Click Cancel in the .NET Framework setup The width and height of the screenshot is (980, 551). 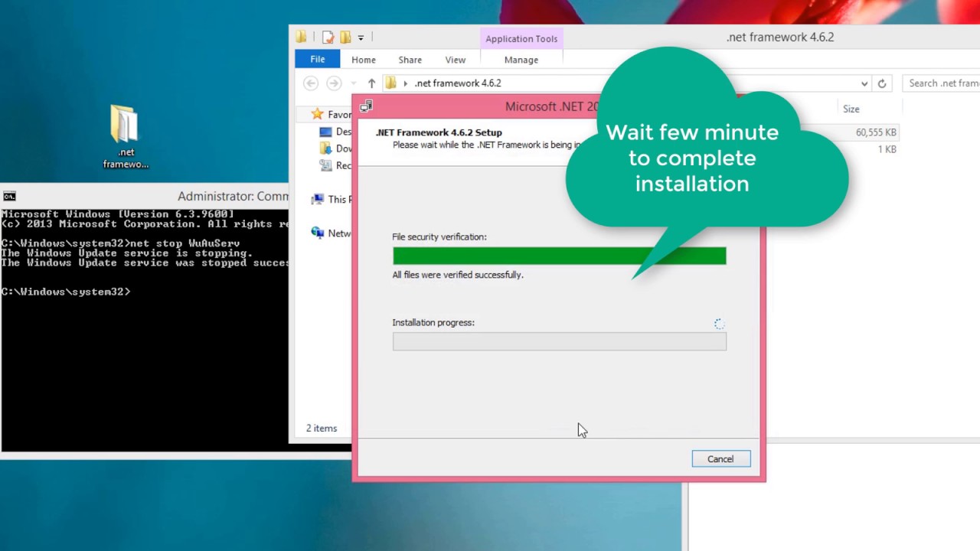720,459
